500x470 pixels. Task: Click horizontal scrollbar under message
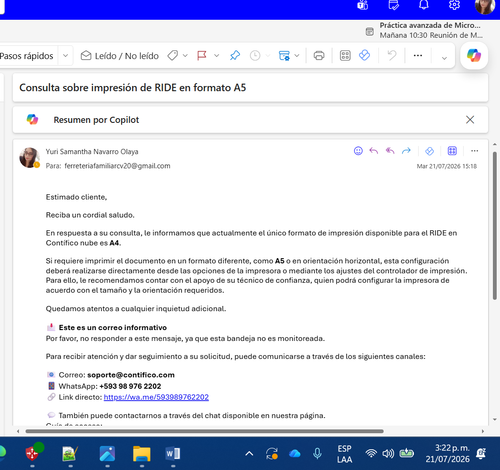tap(204, 431)
